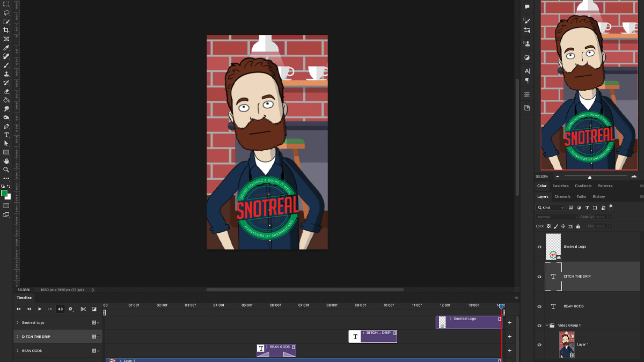
Task: Open timeline settings gear
Action: (x=70, y=309)
